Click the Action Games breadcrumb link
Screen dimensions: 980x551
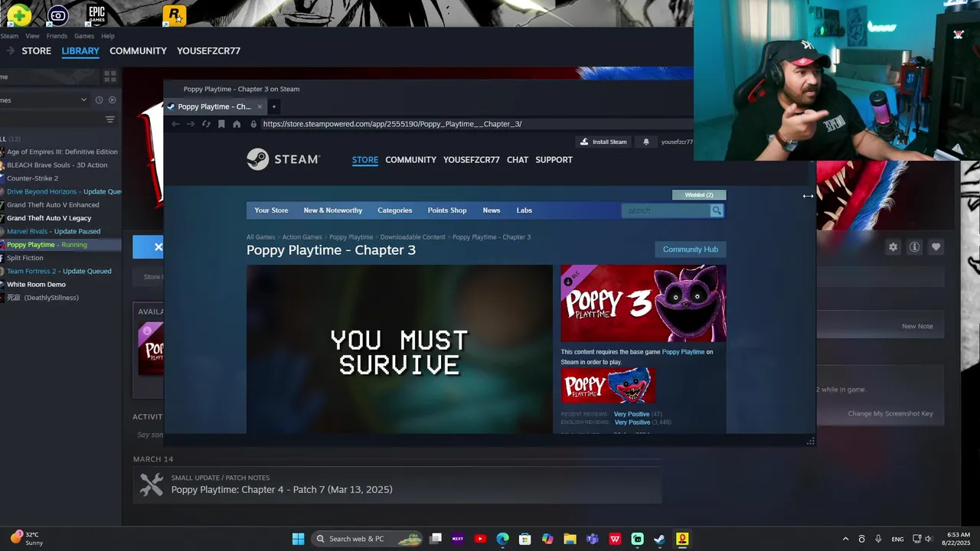point(302,237)
